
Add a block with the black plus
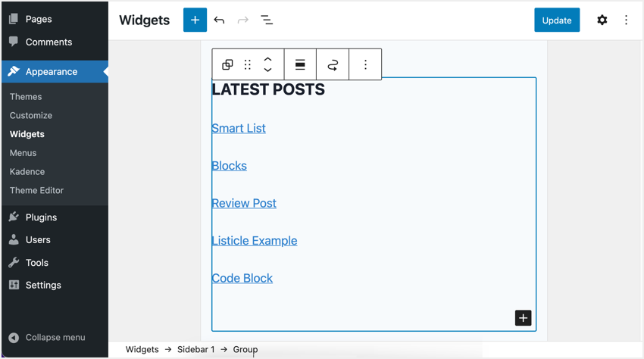pos(523,318)
